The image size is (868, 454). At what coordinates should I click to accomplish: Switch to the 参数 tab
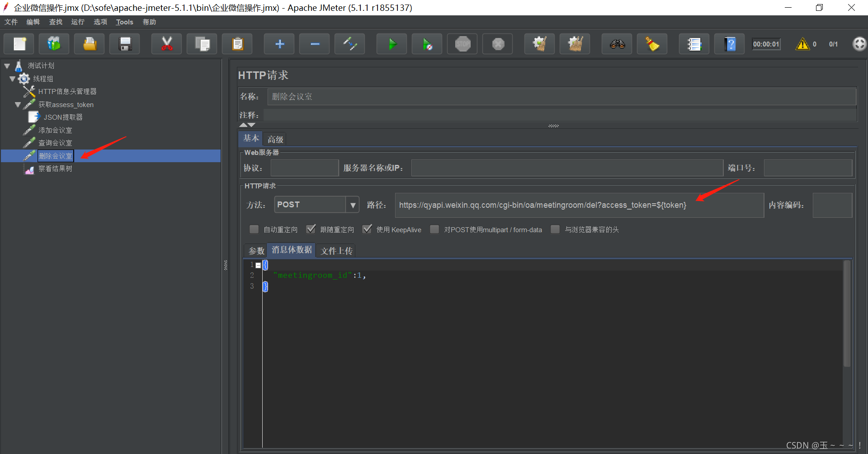click(x=256, y=251)
